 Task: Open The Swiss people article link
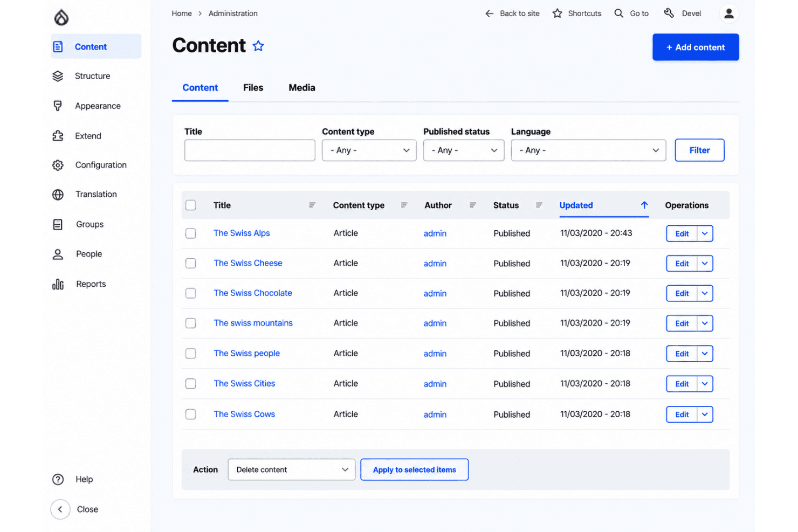pyautogui.click(x=247, y=354)
